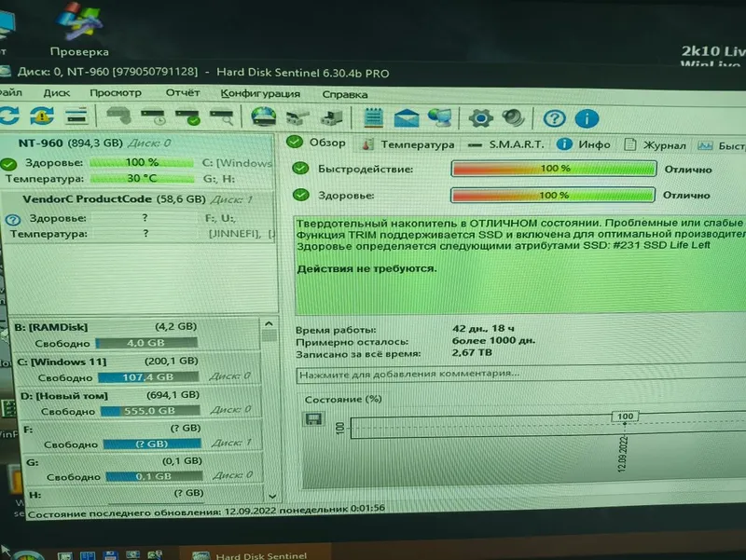The image size is (746, 560).
Task: Open the notepad report toolbar icon
Action: tap(374, 117)
